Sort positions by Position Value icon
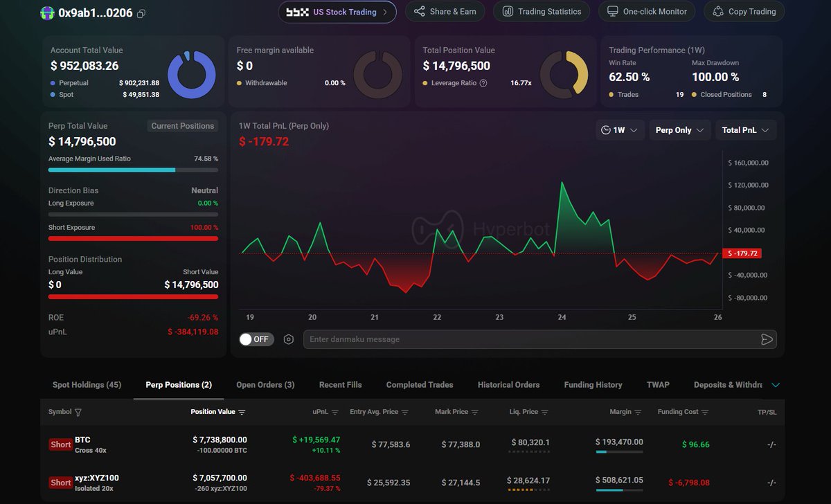The height and width of the screenshot is (504, 831). 242,413
